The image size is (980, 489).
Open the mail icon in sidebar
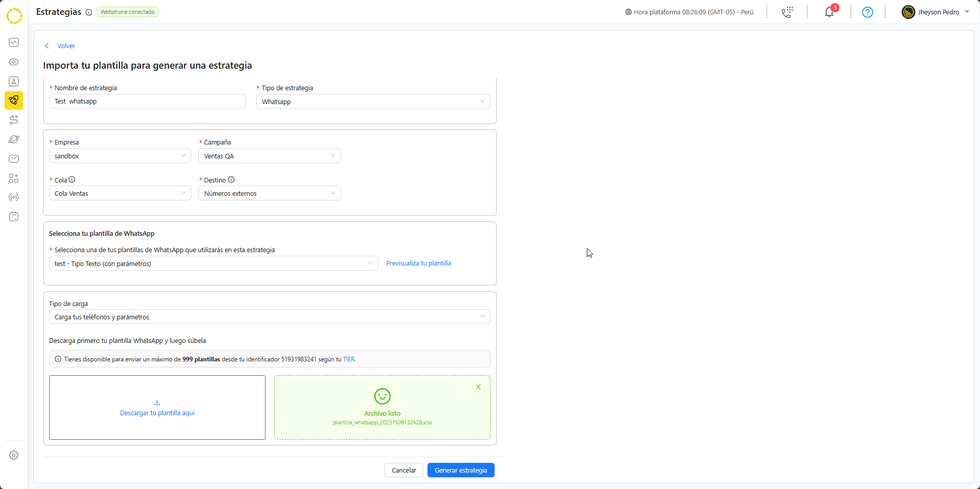[x=14, y=159]
